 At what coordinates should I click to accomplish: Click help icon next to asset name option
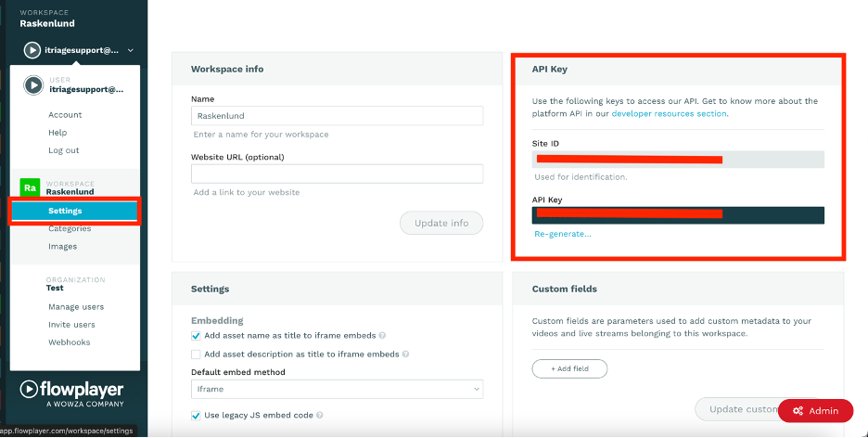[x=382, y=336]
